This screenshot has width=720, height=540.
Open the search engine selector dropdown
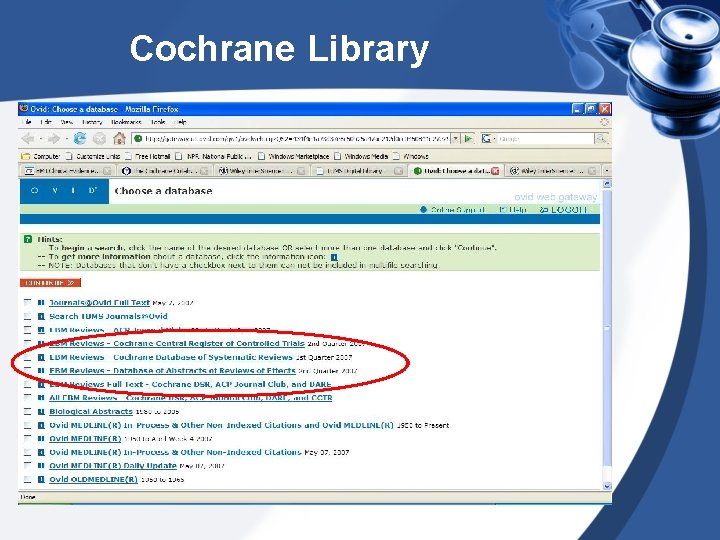tap(488, 138)
